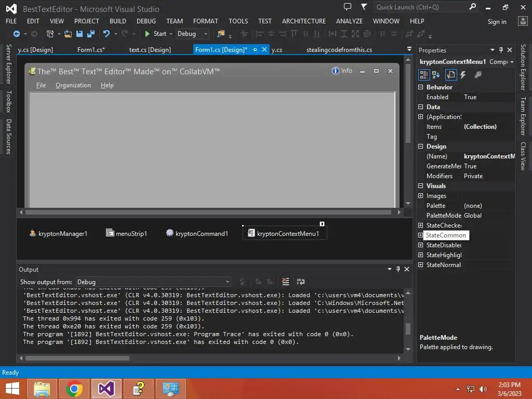Open the Feedback speech bubble icon
Screen dimensions: 532x399
[x=348, y=7]
